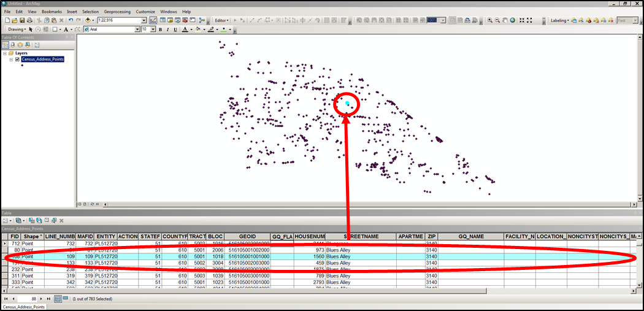The height and width of the screenshot is (311, 644).
Task: Move to the last record in table
Action: click(48, 298)
